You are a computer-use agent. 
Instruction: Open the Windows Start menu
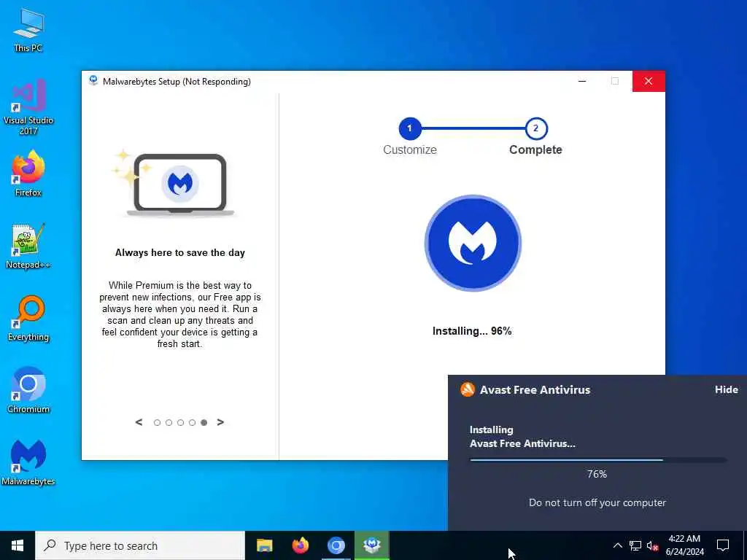18,545
